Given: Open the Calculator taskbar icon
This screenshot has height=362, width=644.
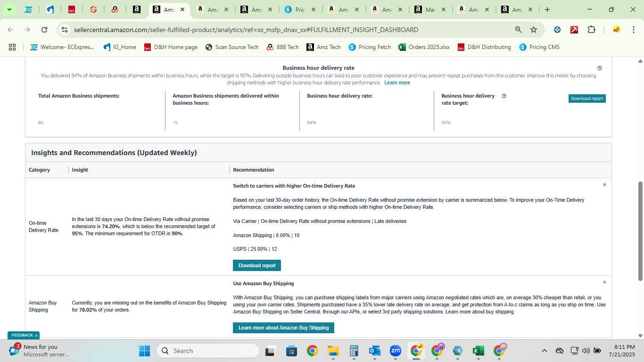Looking at the screenshot, I should point(354,351).
